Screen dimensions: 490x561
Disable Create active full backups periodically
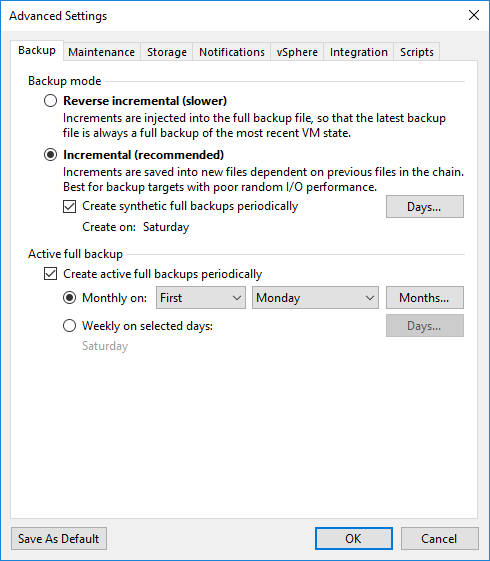(50, 274)
